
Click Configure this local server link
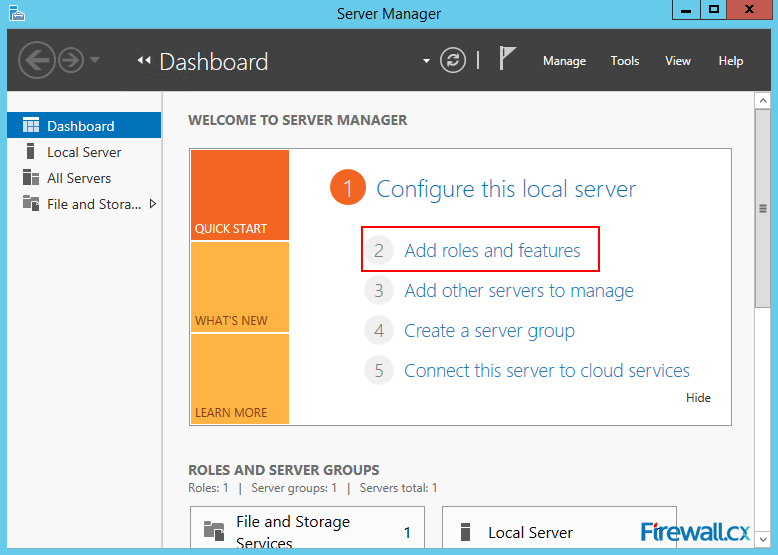[506, 188]
